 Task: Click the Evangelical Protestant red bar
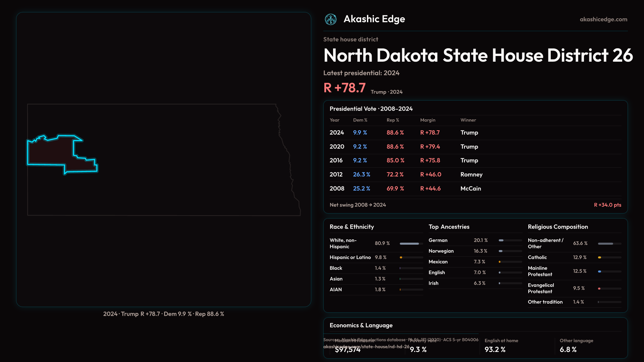point(599,289)
